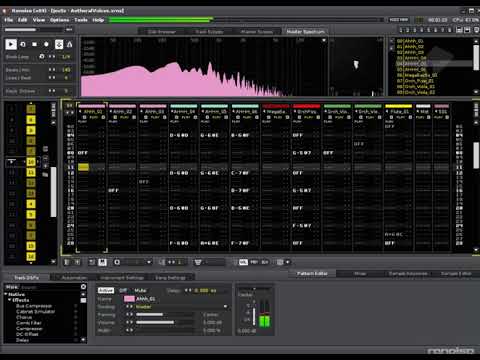Click view preset 1 button
Screen dimensions: 480x360
click(401, 30)
